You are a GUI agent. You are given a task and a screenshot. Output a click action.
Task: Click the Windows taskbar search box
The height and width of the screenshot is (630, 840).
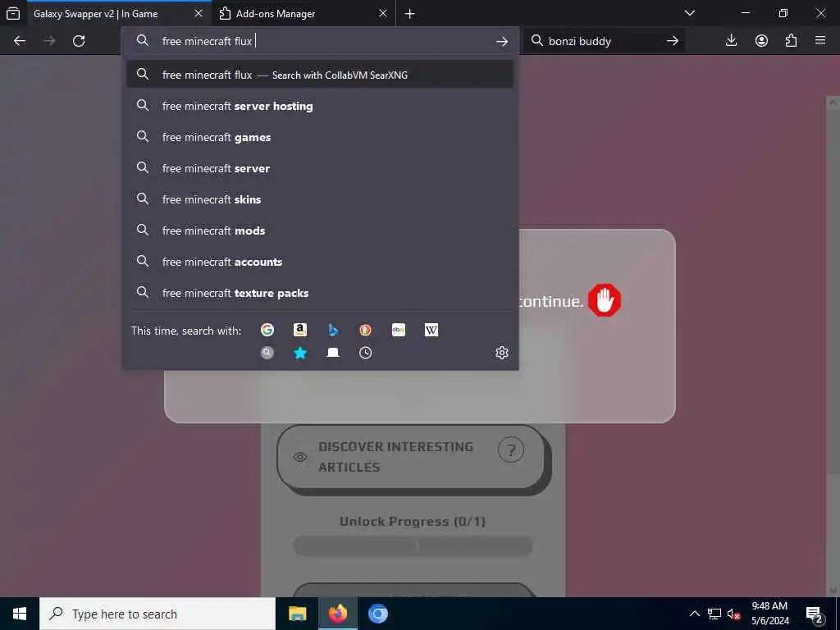[x=157, y=614]
